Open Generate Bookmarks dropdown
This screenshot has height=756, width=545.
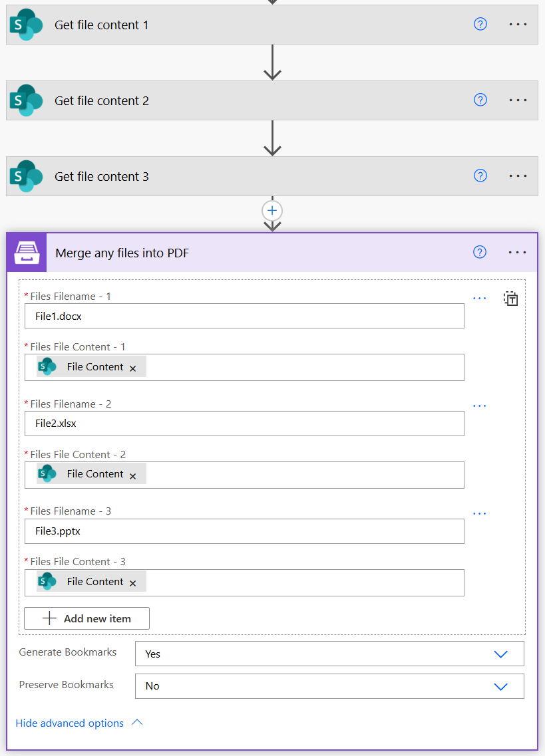[329, 654]
